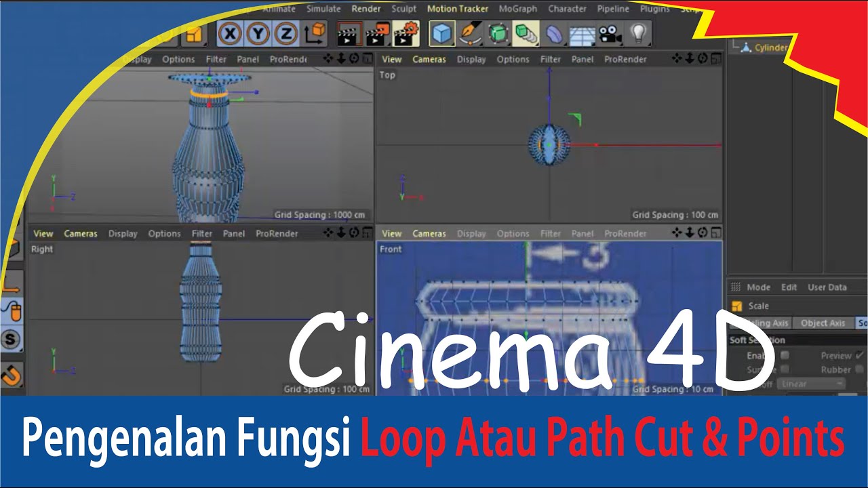The image size is (868, 488).
Task: Open the green array generator icon
Action: 526,33
